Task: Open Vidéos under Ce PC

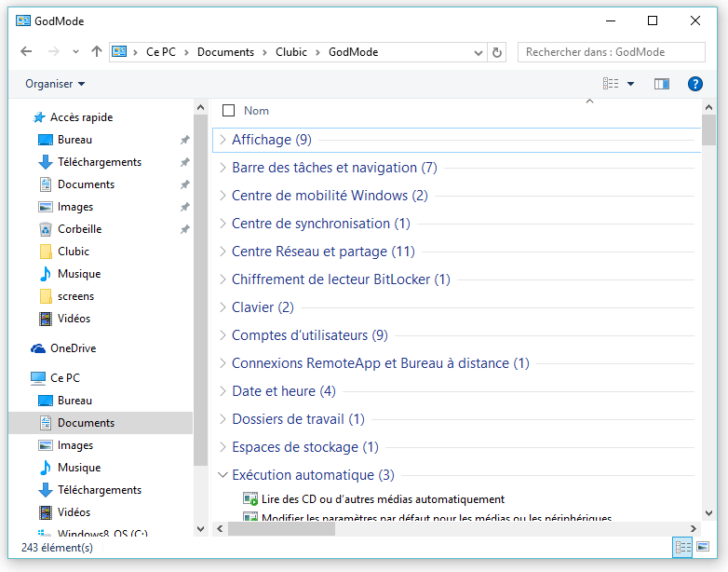Action: (x=74, y=512)
